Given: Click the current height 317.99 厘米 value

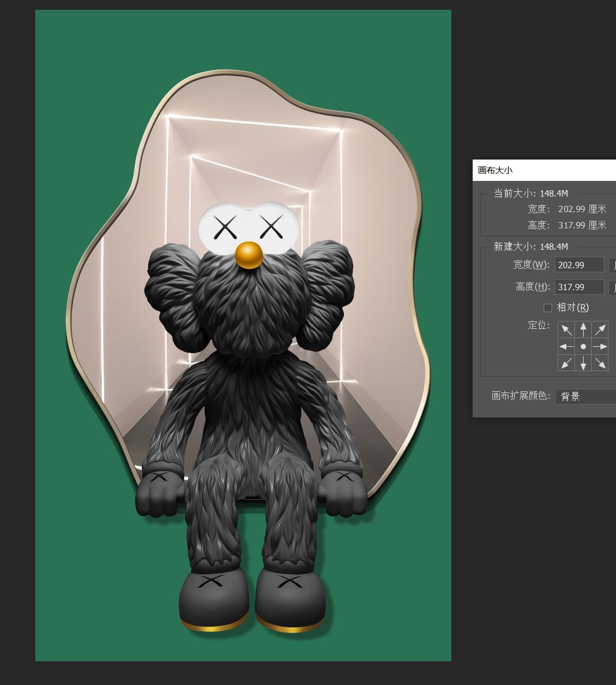Looking at the screenshot, I should click(582, 225).
